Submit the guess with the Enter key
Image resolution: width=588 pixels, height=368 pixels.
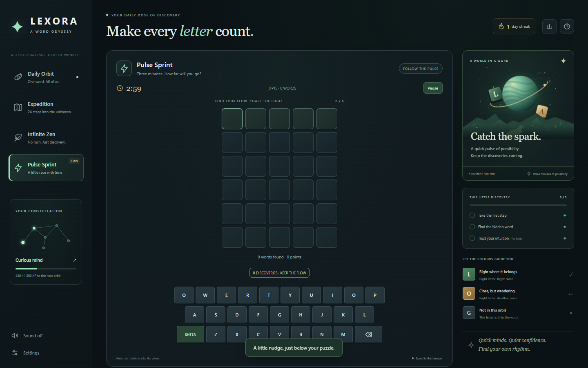point(190,334)
